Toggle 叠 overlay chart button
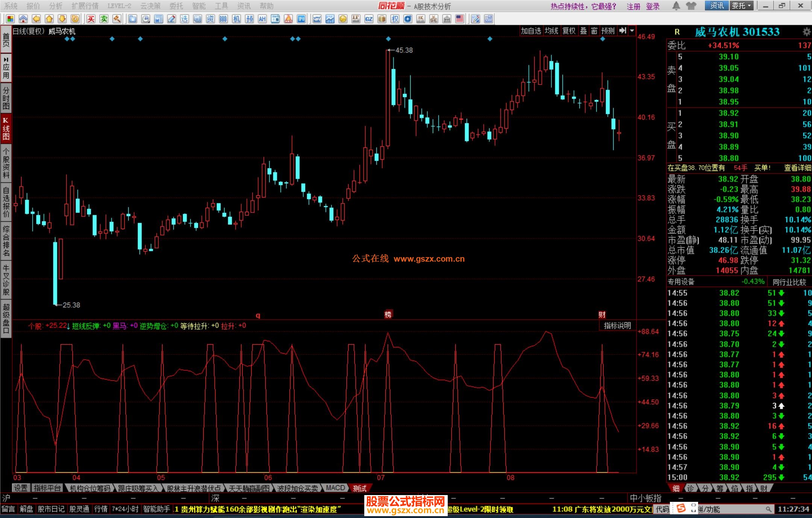 click(x=583, y=31)
